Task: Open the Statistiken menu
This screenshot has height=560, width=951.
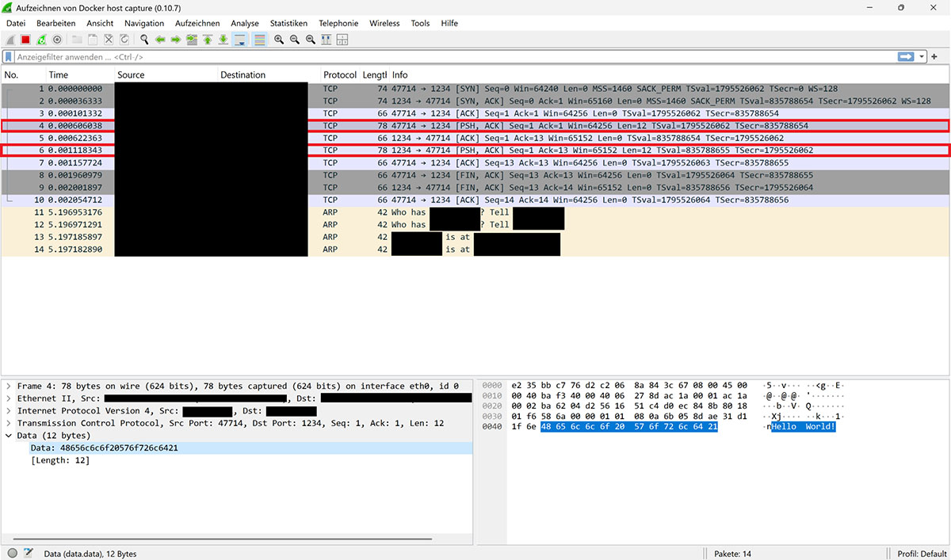Action: pyautogui.click(x=288, y=23)
